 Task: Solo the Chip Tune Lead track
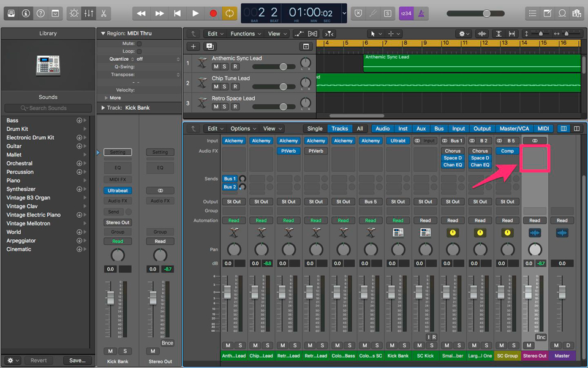[x=225, y=86]
